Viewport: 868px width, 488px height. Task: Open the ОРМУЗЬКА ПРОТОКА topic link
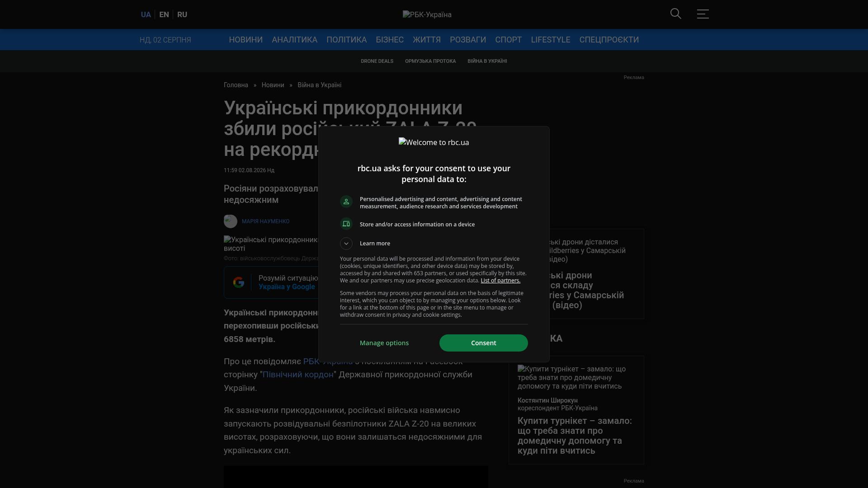click(x=430, y=61)
